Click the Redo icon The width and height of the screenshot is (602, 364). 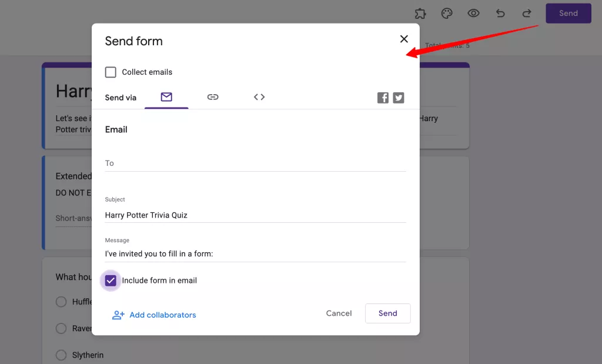point(526,13)
